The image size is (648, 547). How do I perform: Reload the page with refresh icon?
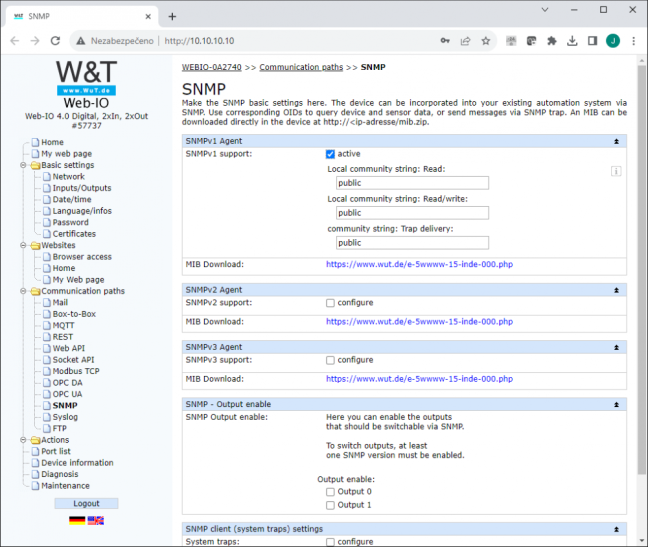pyautogui.click(x=55, y=41)
